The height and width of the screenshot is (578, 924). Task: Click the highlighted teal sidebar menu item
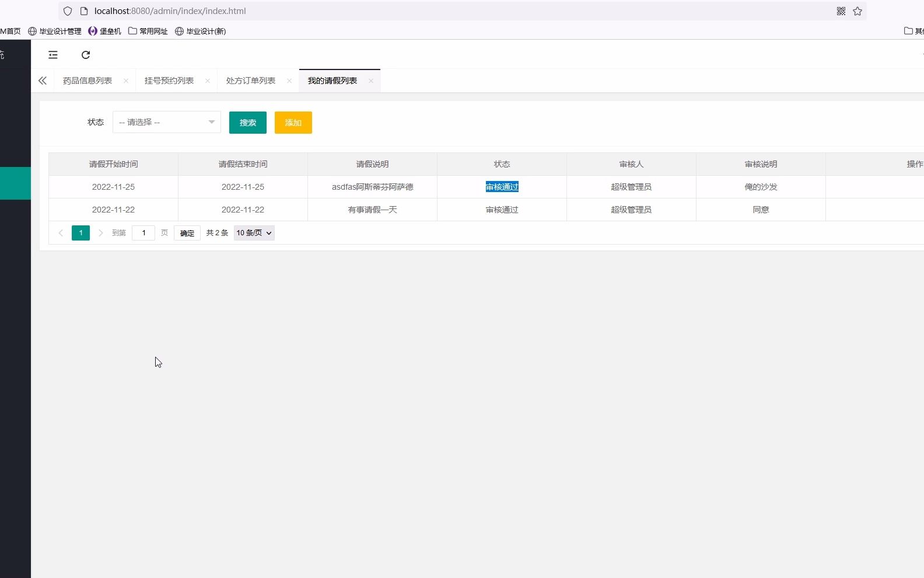click(x=15, y=183)
